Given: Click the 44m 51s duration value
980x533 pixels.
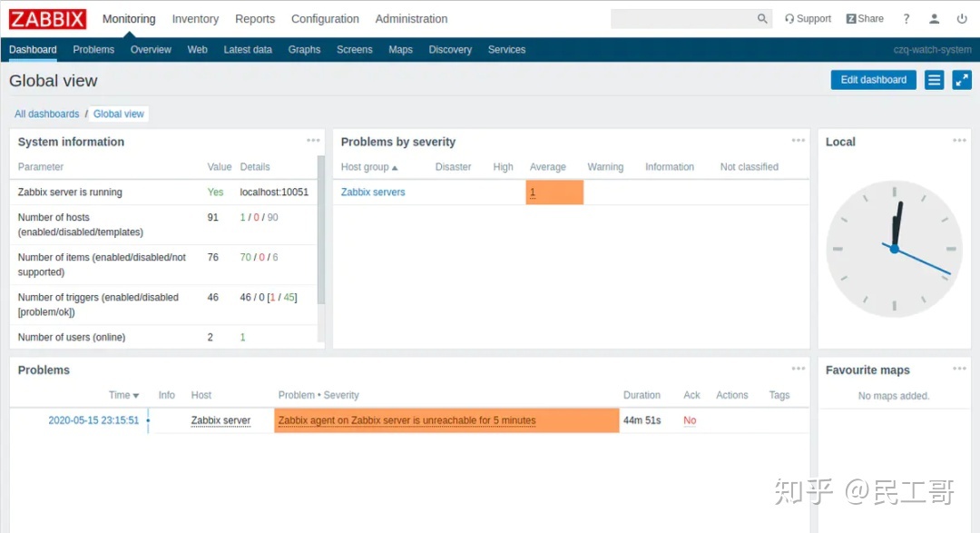Looking at the screenshot, I should (642, 420).
